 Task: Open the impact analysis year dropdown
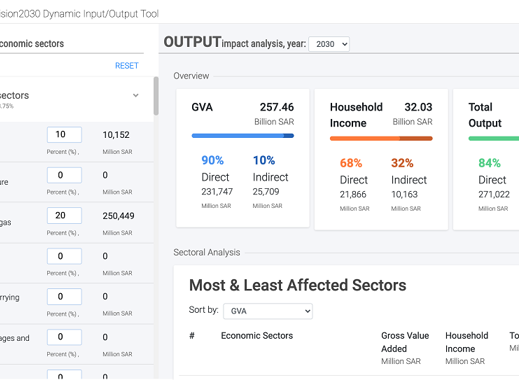pos(329,44)
